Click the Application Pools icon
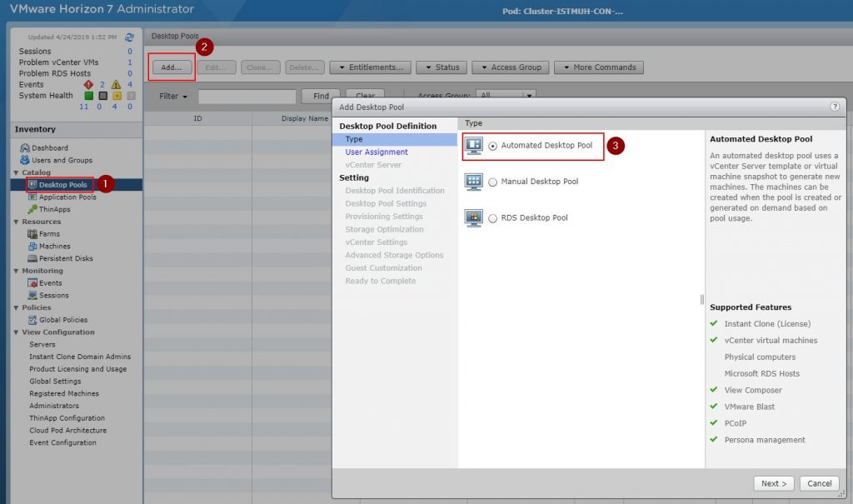Screen dimensions: 853x504 pos(32,197)
